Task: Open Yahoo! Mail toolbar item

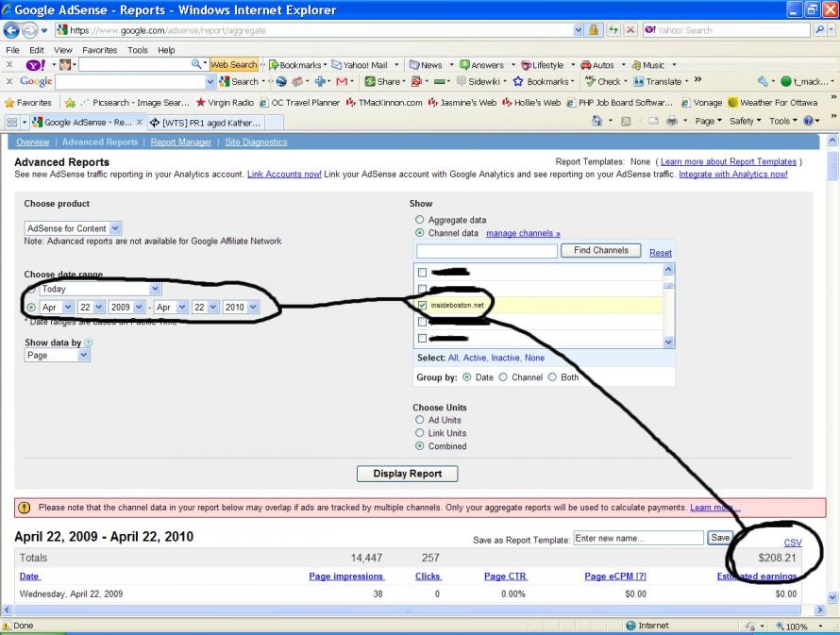Action: [x=360, y=65]
